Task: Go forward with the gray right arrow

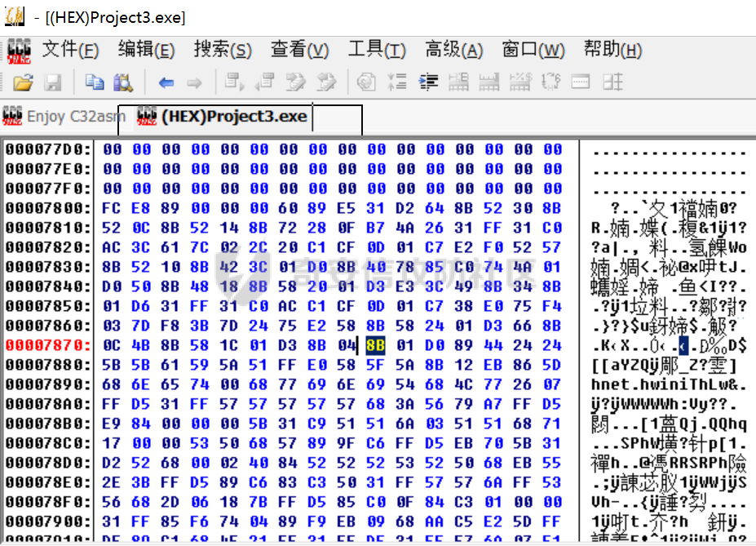Action: coord(194,82)
